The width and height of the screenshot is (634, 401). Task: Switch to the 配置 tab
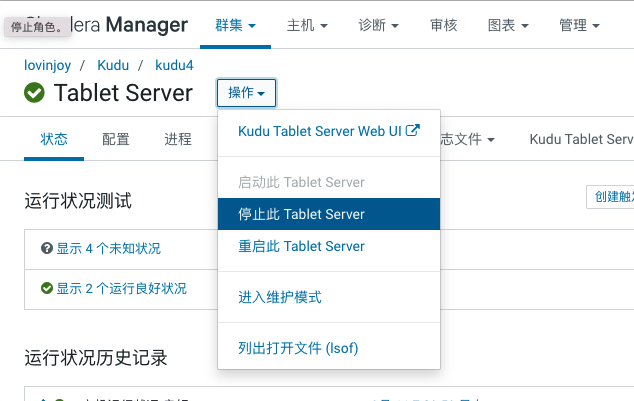[x=116, y=139]
